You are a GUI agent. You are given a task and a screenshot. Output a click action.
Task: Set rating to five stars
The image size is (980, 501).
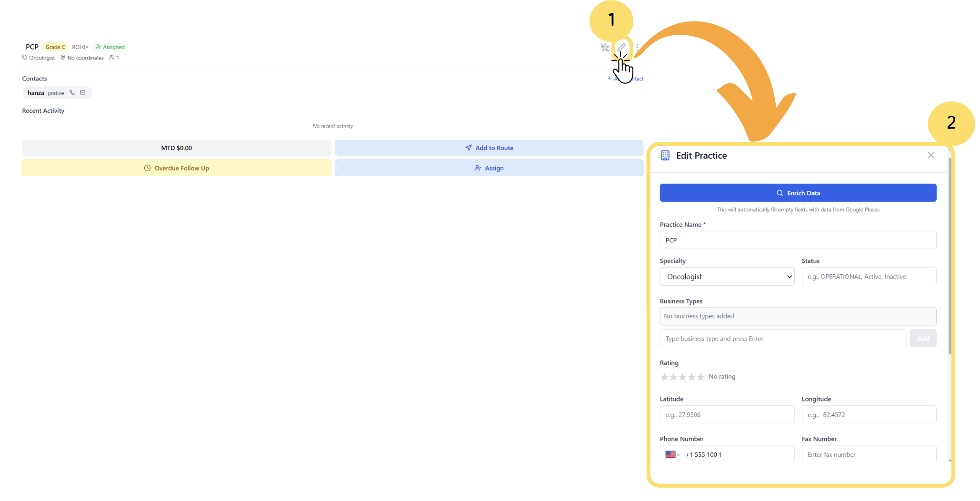click(700, 377)
